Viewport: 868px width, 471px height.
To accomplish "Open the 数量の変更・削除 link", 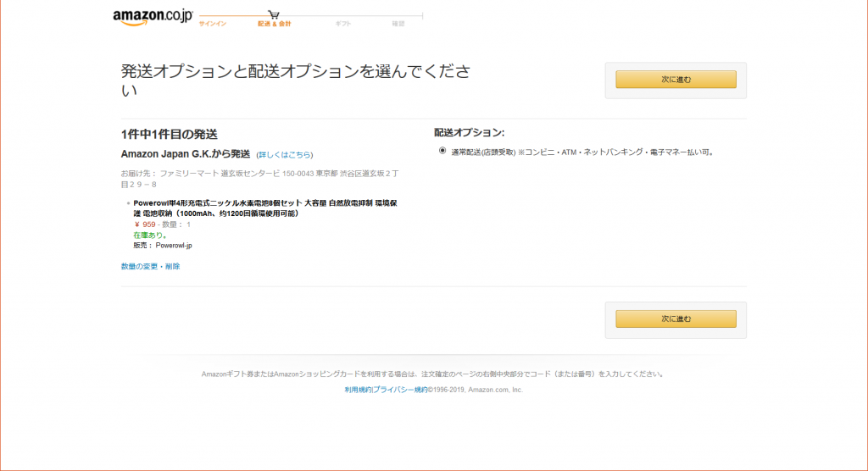I will click(150, 266).
